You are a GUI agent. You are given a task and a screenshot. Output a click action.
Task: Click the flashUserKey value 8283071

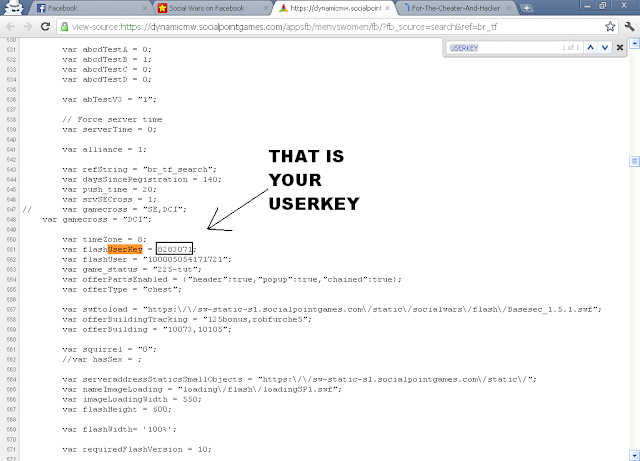coord(174,249)
